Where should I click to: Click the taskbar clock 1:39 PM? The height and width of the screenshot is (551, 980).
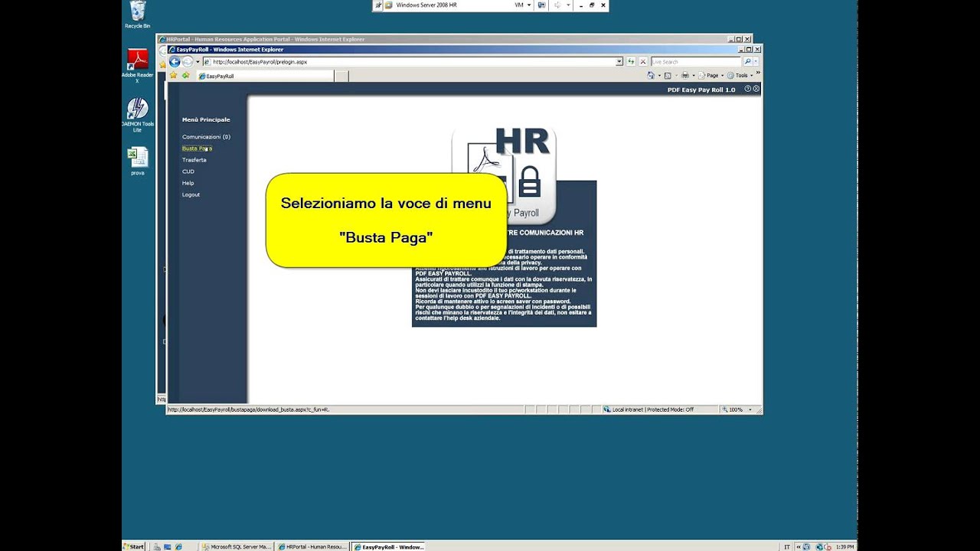tap(844, 546)
